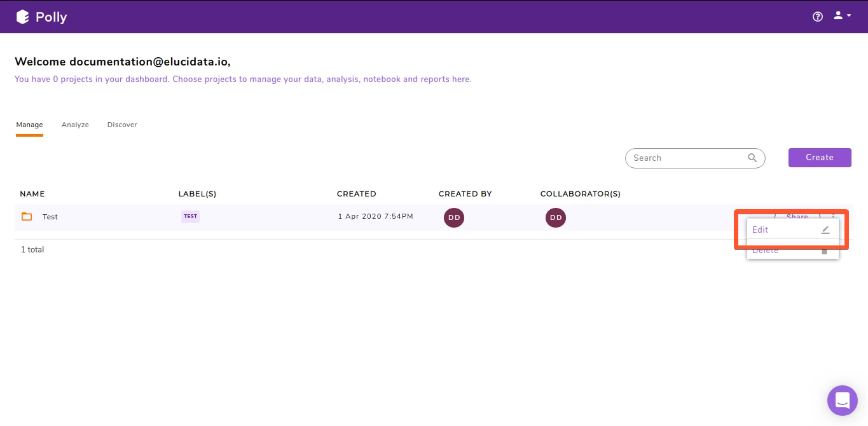Open the three-dot project actions menu
Viewport: 868px width, 426px height.
[832, 217]
